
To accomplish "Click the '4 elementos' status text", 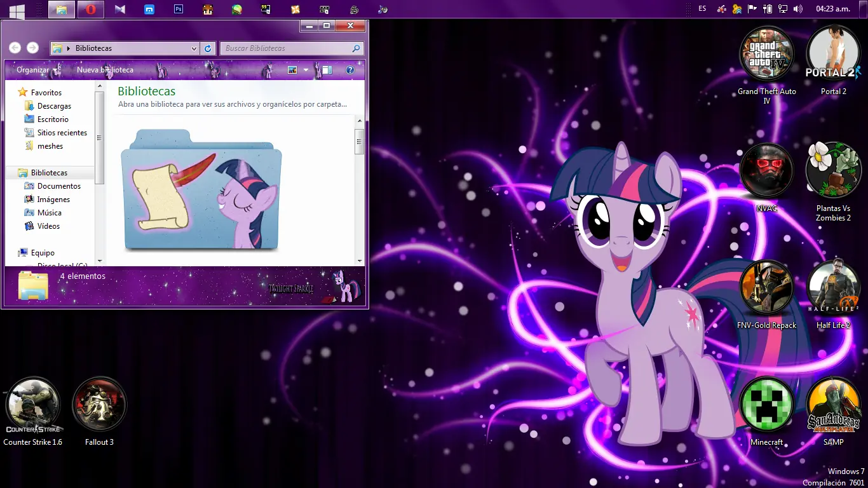I will coord(83,276).
